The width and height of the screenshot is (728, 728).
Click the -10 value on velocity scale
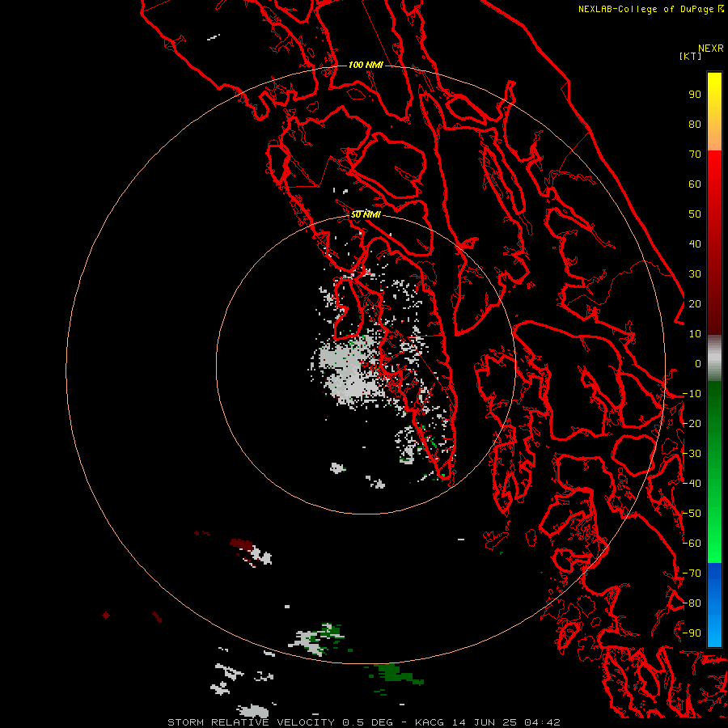click(692, 394)
